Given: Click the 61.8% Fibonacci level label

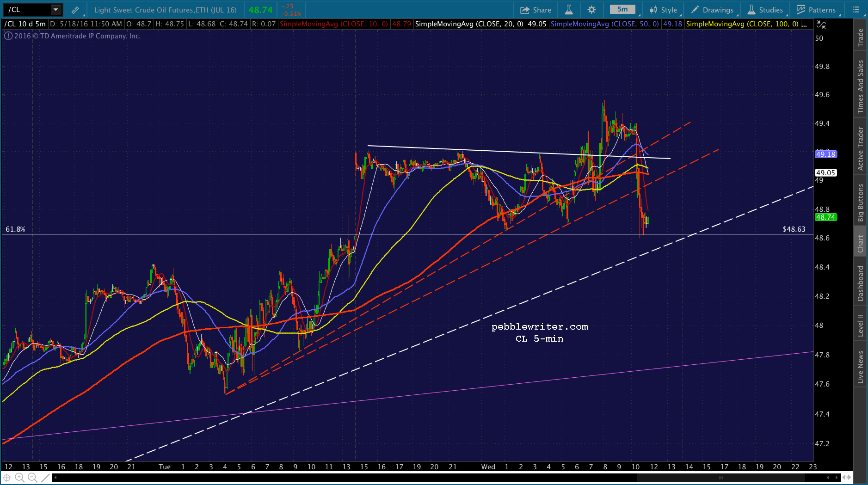Looking at the screenshot, I should (15, 229).
